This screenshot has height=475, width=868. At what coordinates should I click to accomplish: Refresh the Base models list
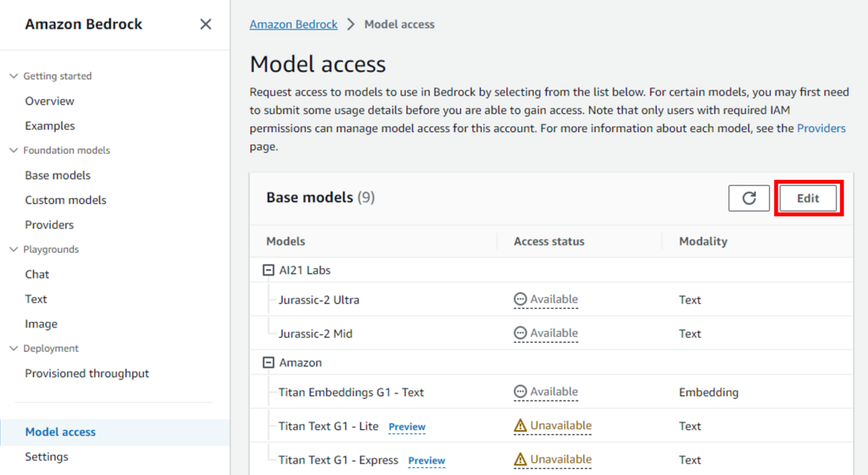(749, 198)
